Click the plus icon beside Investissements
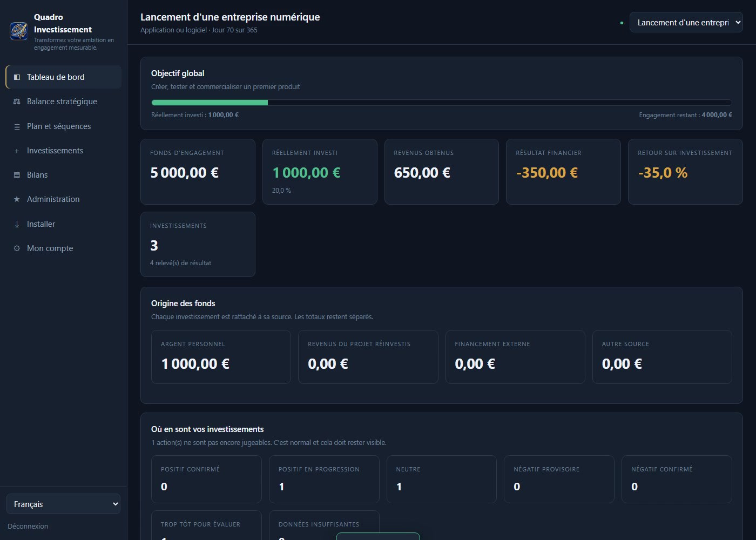The width and height of the screenshot is (756, 540). click(17, 151)
